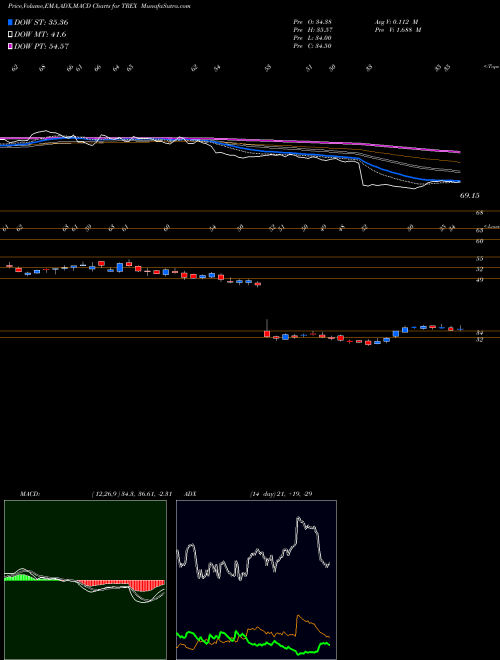Click the 'Pre C: 34.30' close value

click(312, 46)
